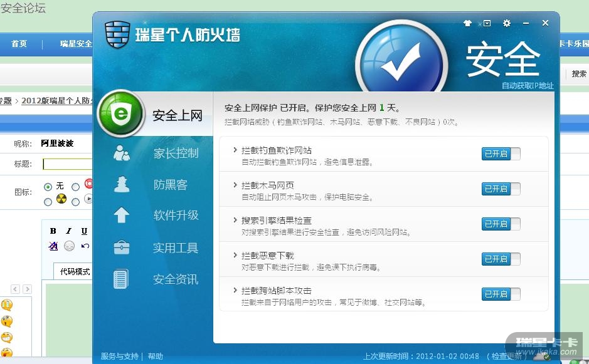Viewport: 589px width, 364px height.
Task: Insert the third emoticon in the forum list
Action: 7,337
